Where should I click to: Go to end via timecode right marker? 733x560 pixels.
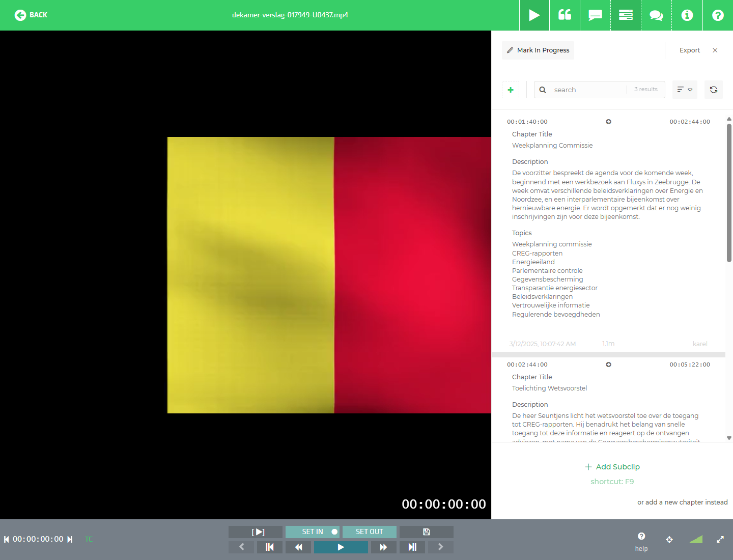point(70,539)
